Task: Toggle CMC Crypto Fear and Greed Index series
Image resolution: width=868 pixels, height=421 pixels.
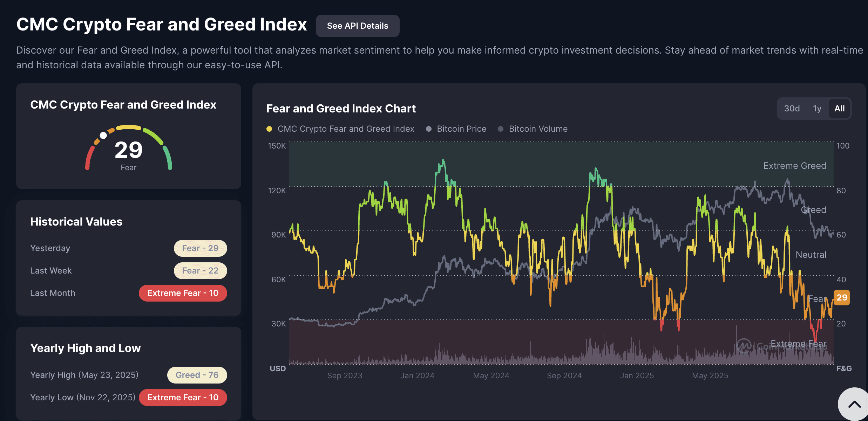Action: point(346,129)
